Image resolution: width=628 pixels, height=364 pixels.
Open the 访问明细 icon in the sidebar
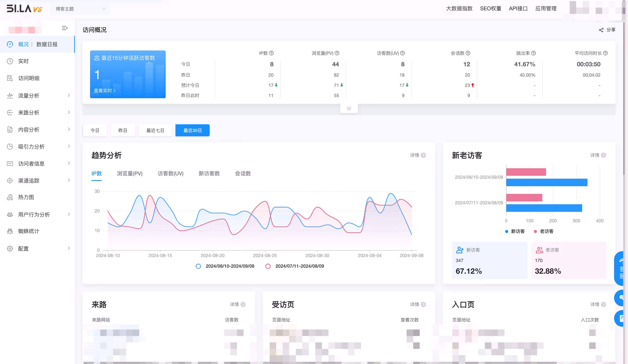(10, 78)
